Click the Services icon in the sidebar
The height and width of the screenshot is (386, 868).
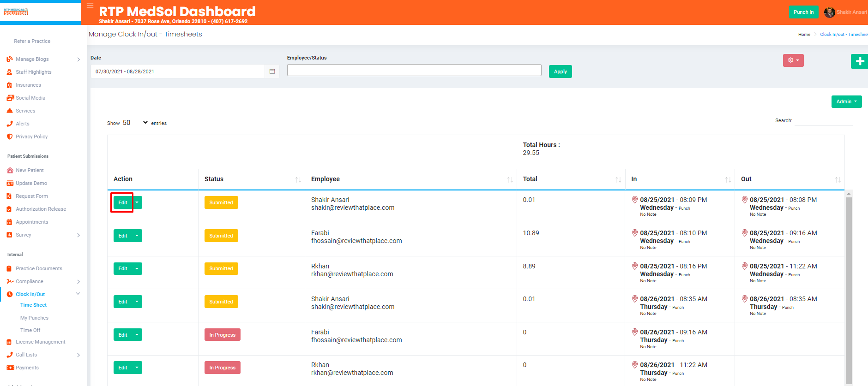10,111
